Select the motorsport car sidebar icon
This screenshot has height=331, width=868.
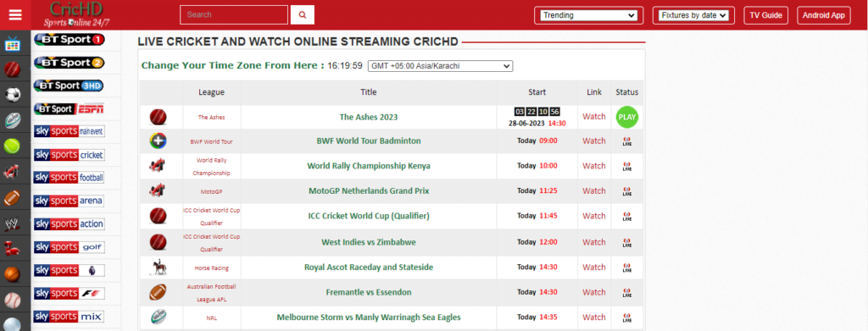13,172
